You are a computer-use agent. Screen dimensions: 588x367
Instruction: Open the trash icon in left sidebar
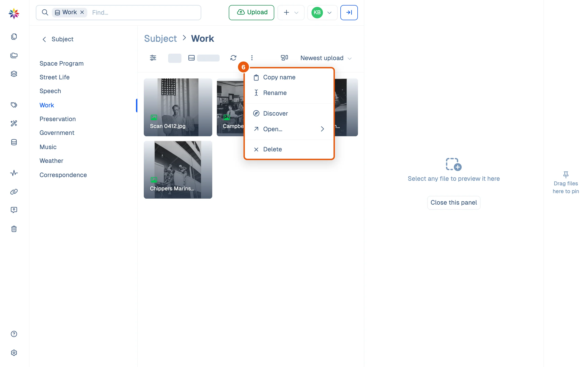[14, 229]
